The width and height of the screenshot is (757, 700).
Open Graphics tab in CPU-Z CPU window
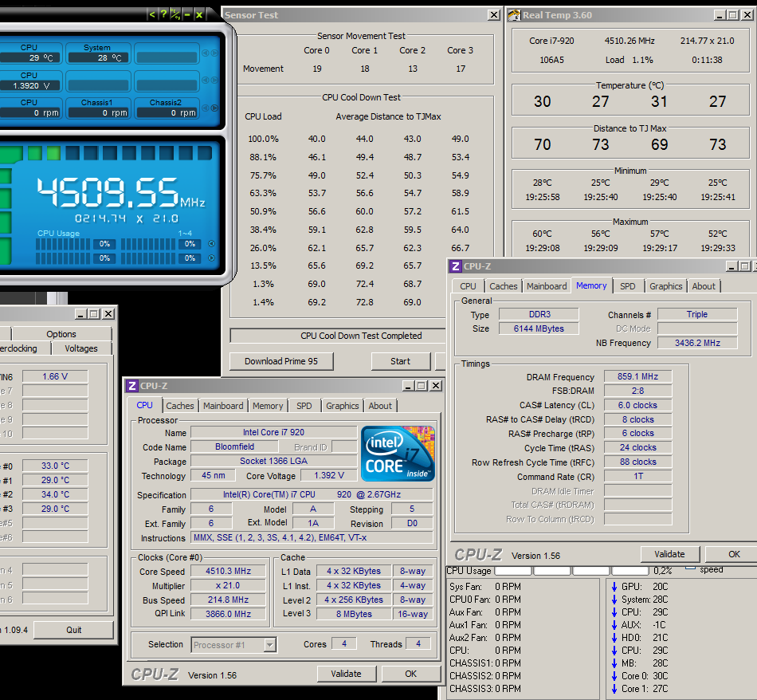pos(343,407)
